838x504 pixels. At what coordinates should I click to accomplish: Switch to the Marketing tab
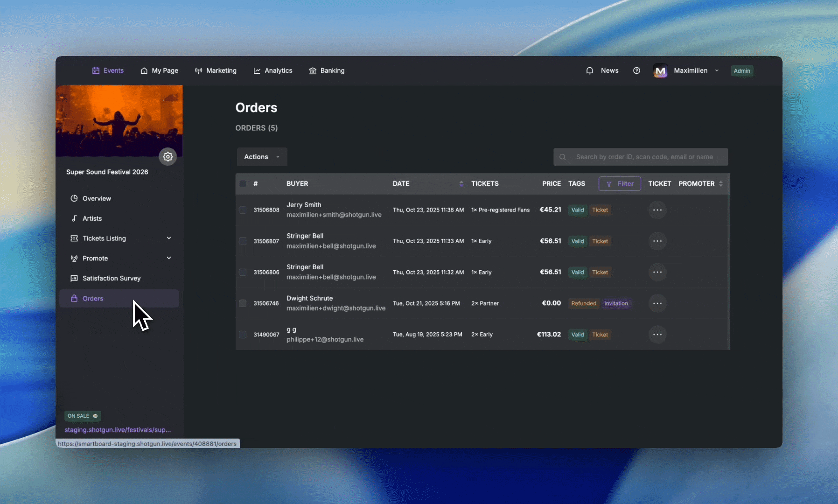pos(216,70)
